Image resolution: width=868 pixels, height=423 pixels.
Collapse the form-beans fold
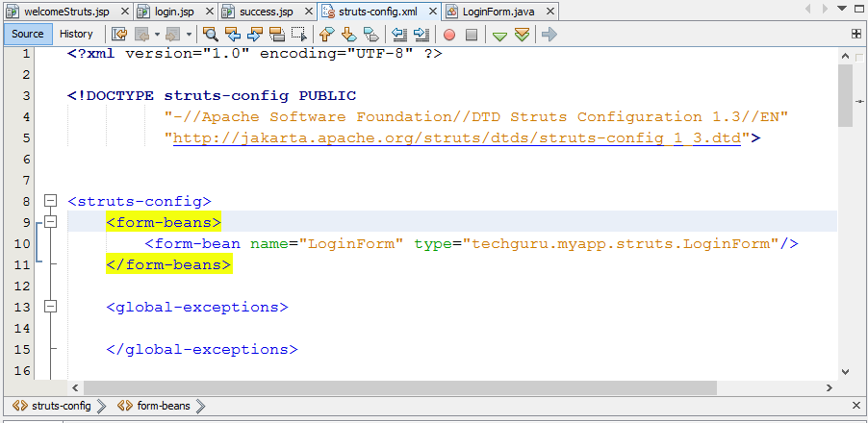[x=50, y=222]
